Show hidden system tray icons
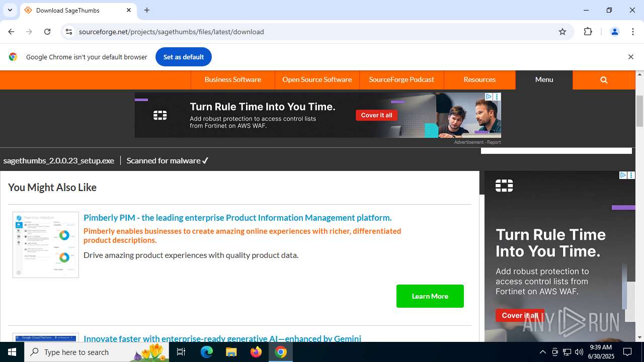The width and height of the screenshot is (644, 362). tap(542, 352)
